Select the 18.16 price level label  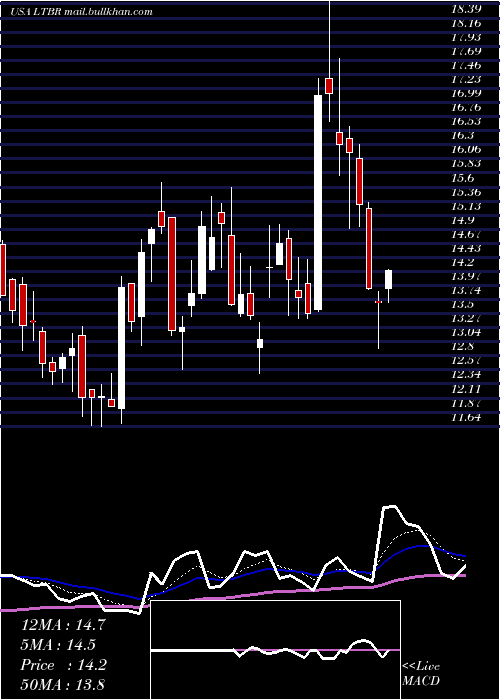(x=466, y=23)
